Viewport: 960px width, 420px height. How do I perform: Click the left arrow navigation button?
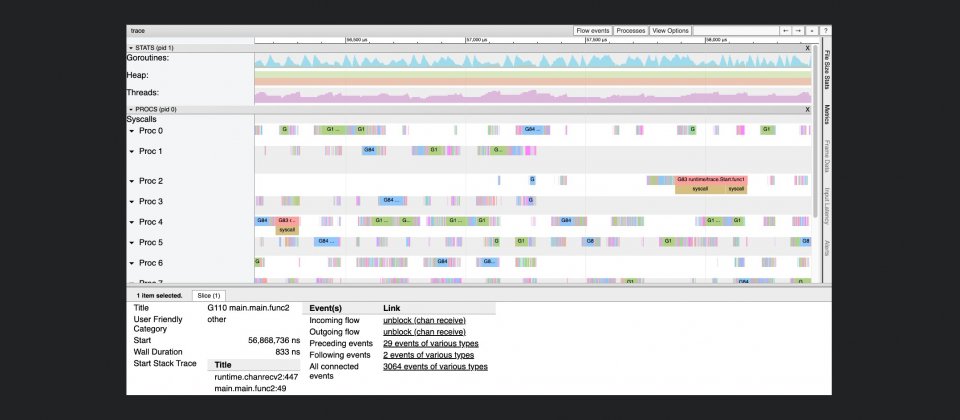[x=785, y=31]
